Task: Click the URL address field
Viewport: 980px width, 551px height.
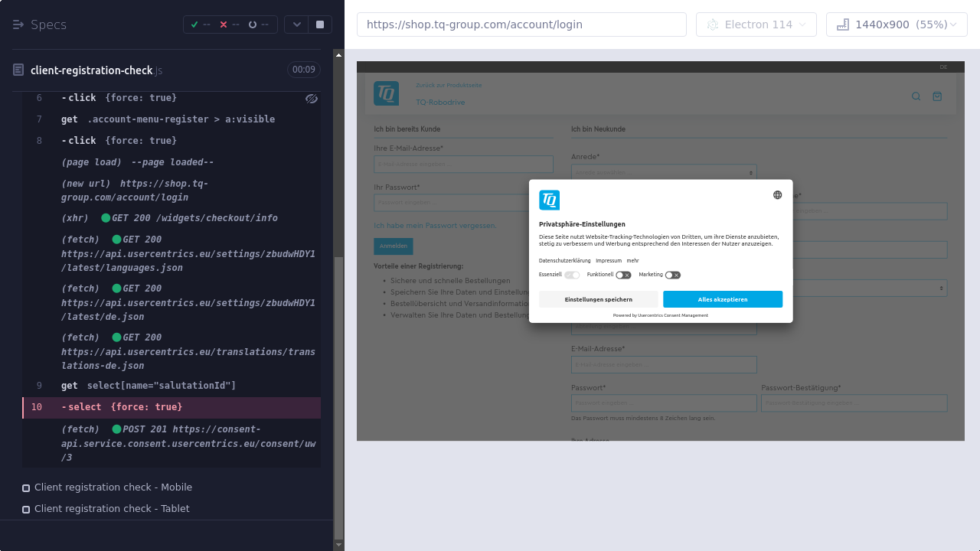Action: (x=521, y=24)
